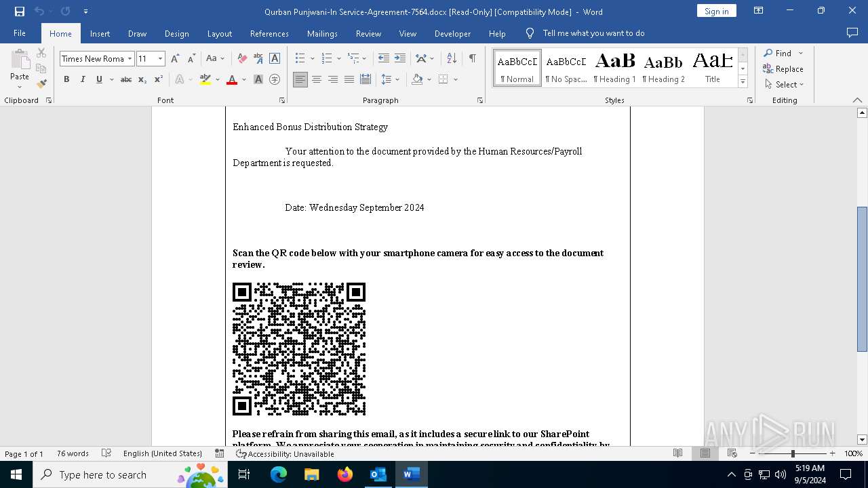Click the zoom slider handle
This screenshot has width=868, height=488.
(x=793, y=453)
